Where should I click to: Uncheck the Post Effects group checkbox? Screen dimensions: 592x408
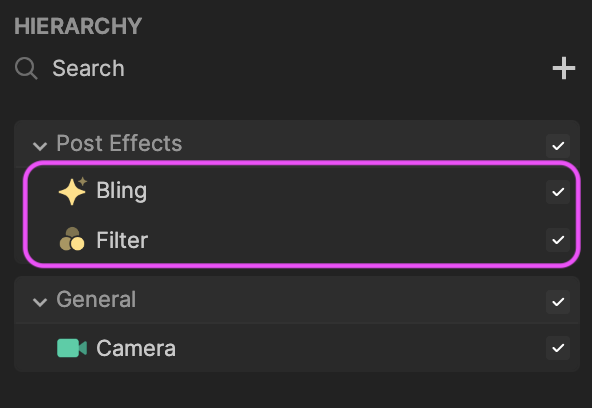(558, 146)
